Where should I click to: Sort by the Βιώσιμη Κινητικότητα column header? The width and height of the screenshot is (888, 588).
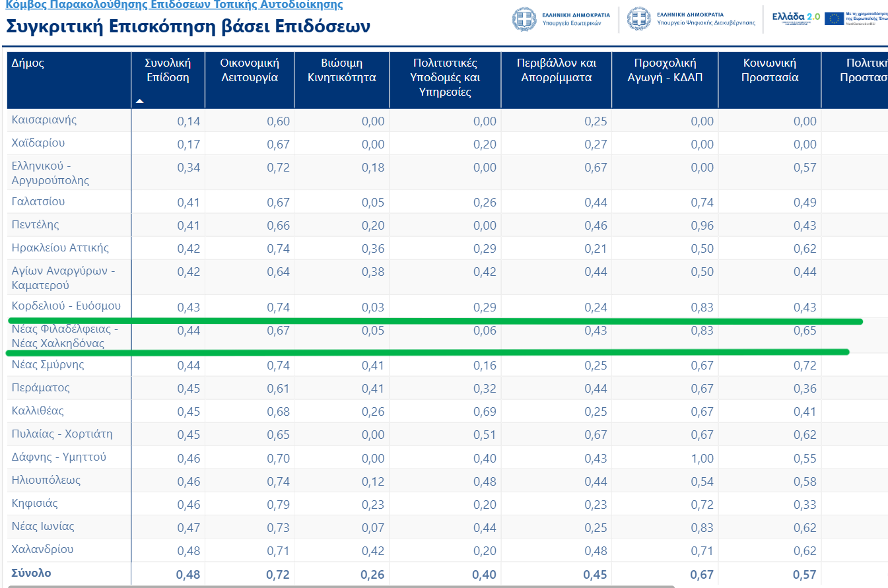[342, 70]
